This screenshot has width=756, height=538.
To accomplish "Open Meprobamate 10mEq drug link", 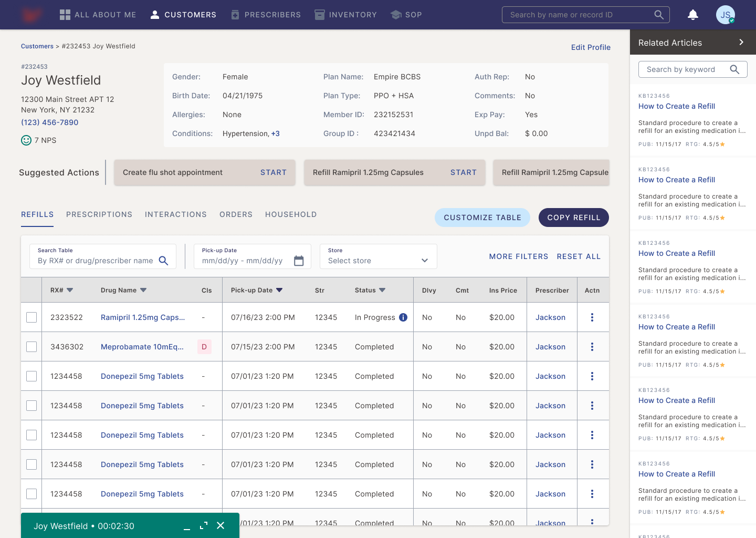I will click(142, 347).
